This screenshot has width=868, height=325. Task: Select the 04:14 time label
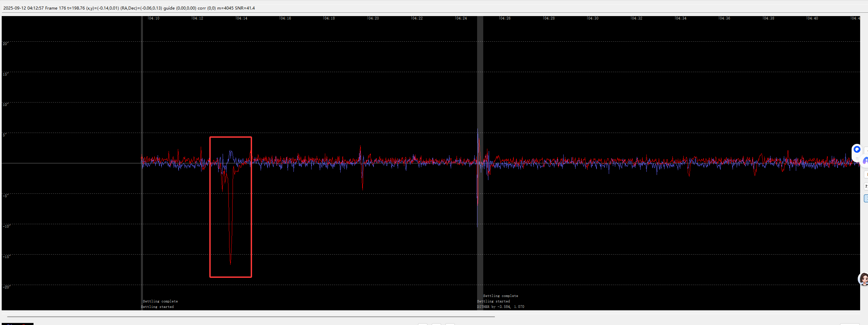click(x=242, y=18)
